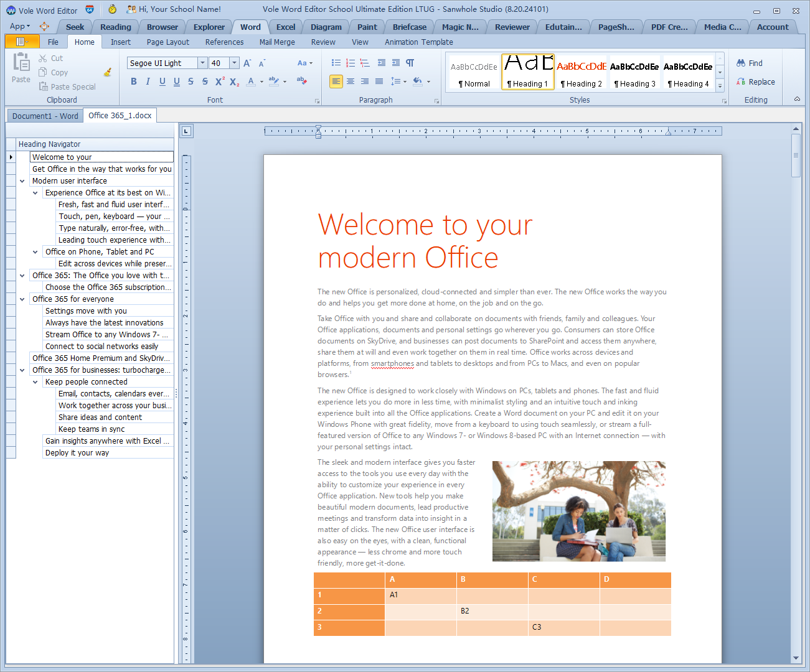Collapse the Modern user interface heading
The image size is (810, 672).
pyautogui.click(x=22, y=181)
